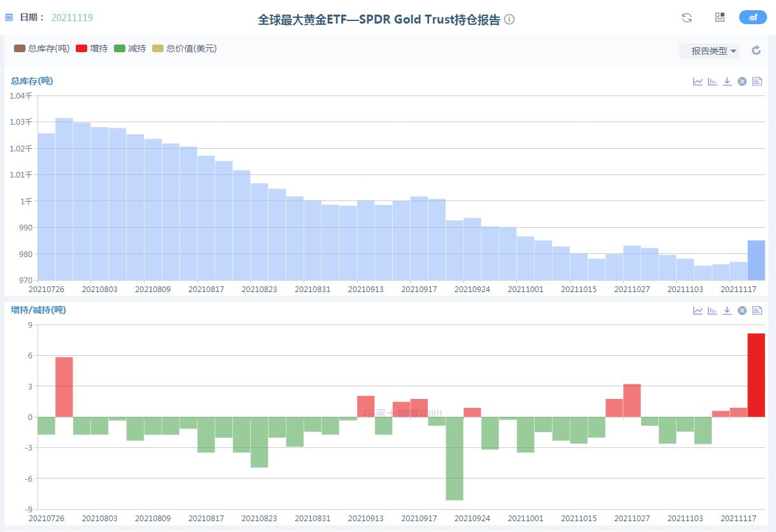
Task: Click the 970 y-axis label
Action: point(25,280)
